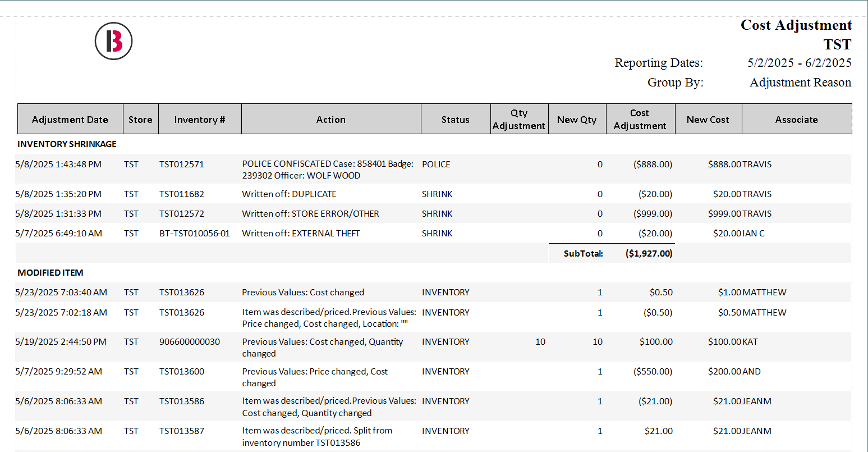Image resolution: width=868 pixels, height=452 pixels.
Task: Click inventory number TST013586
Action: point(182,401)
